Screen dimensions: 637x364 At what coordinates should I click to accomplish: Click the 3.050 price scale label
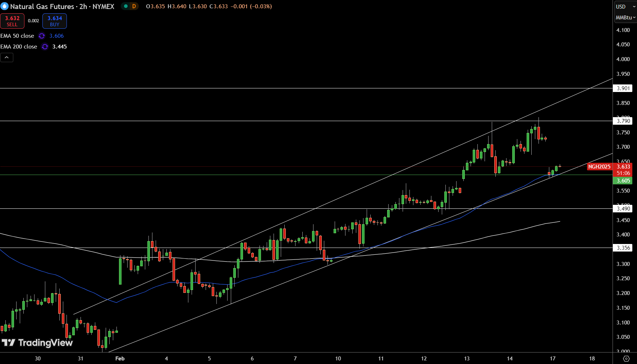coord(623,337)
